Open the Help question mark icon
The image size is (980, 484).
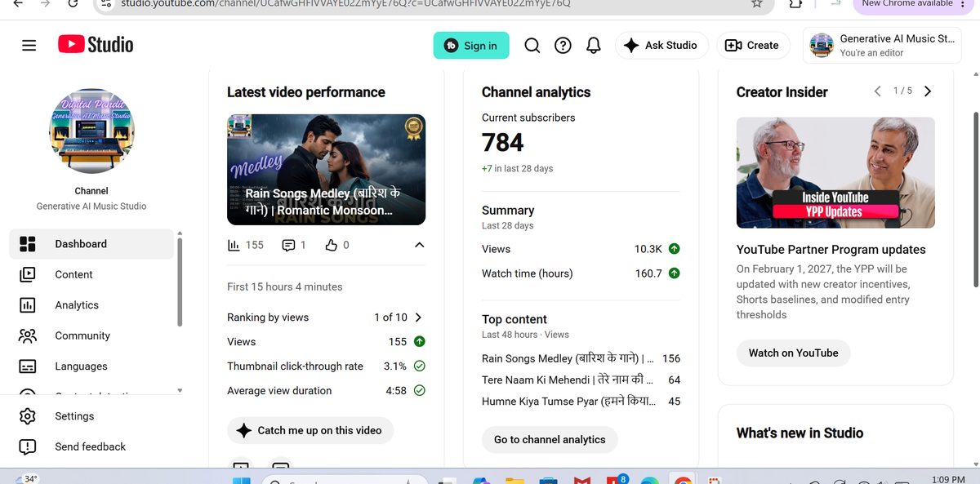click(563, 46)
